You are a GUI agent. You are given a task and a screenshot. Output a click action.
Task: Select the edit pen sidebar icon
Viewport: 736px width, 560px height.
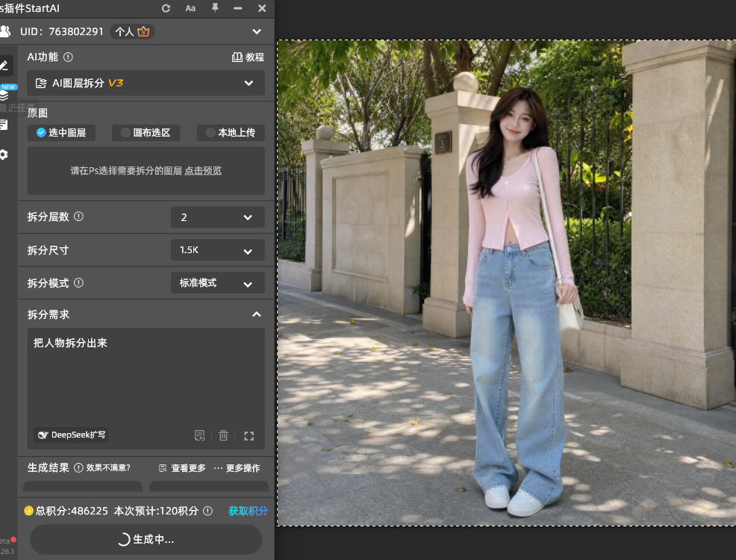tap(4, 65)
